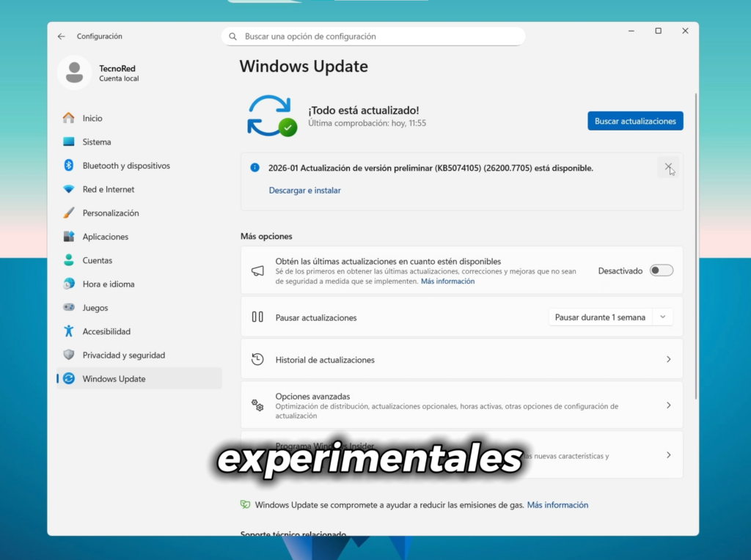Open the Hora e idioma section
Image resolution: width=751 pixels, height=560 pixels.
coord(70,284)
